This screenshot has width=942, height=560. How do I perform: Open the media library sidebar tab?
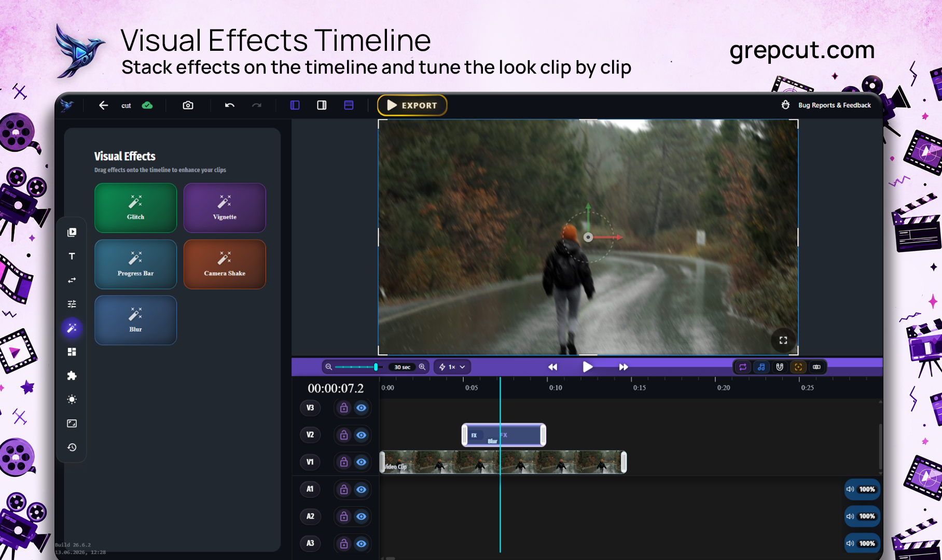pos(72,232)
